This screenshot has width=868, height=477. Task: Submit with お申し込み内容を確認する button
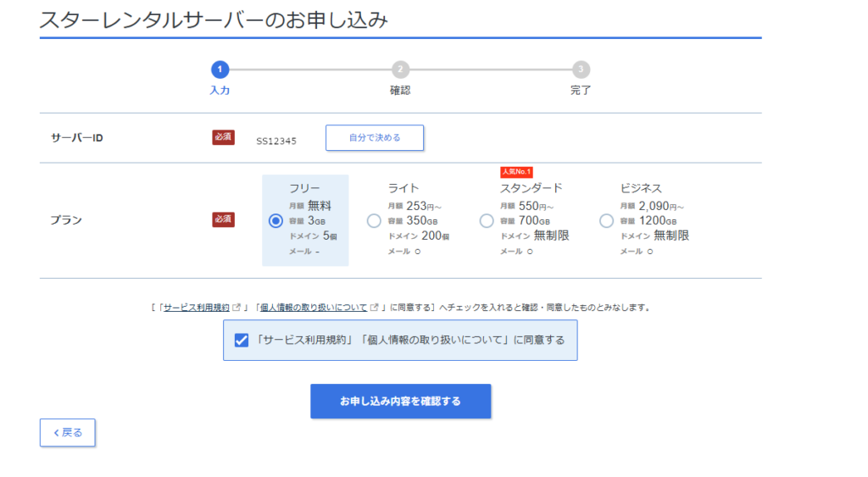(401, 402)
